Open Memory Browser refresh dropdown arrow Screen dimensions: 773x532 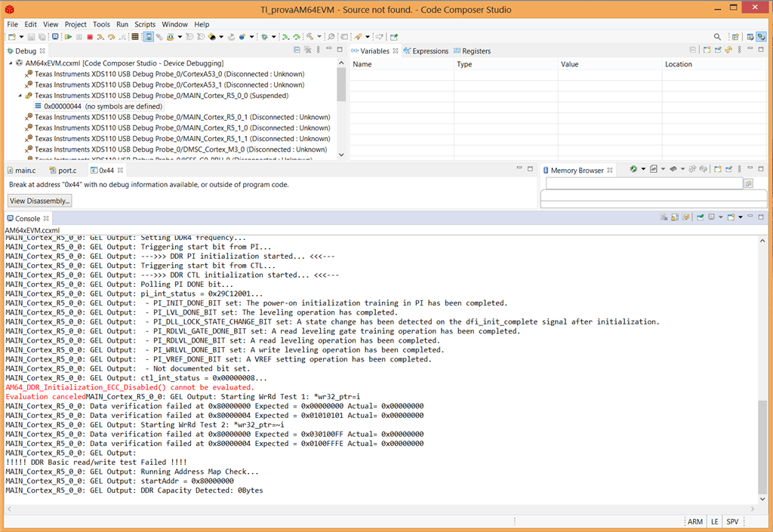(x=643, y=169)
